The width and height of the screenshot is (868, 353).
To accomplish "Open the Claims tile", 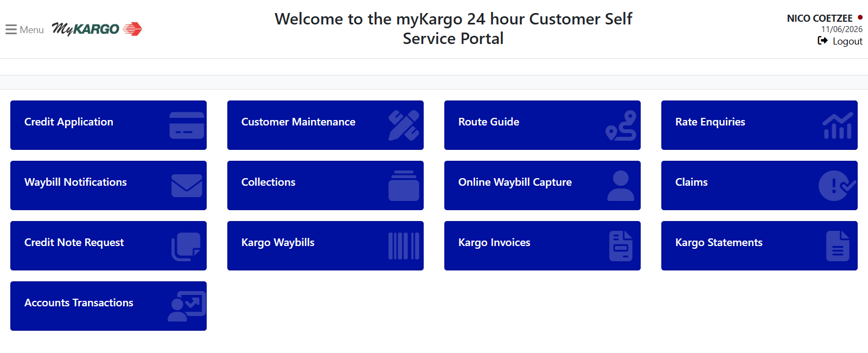I will click(759, 185).
